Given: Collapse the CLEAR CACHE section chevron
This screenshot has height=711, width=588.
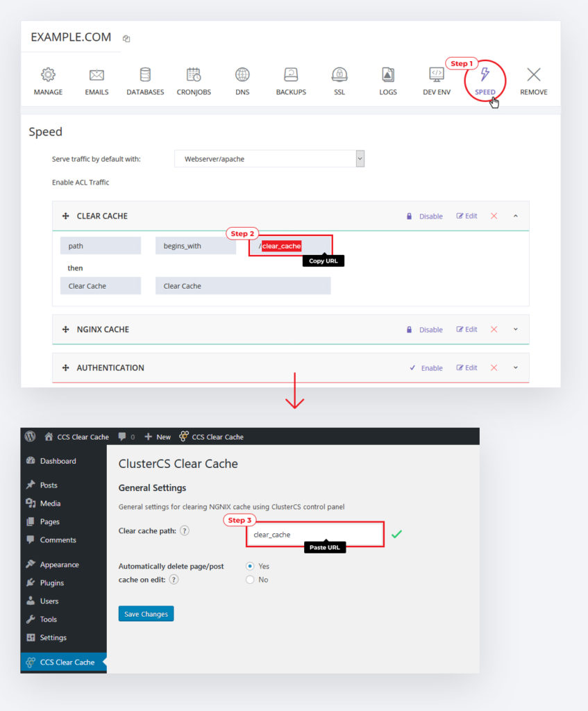Looking at the screenshot, I should click(516, 216).
